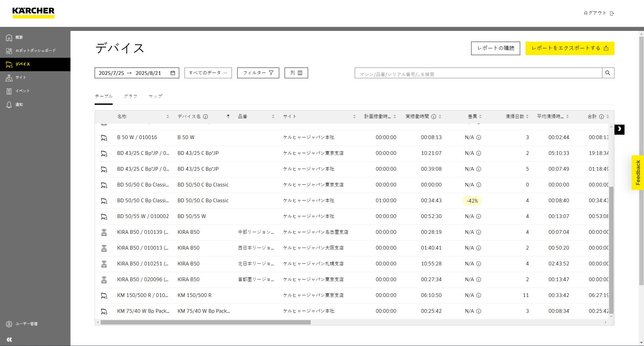Switch to the テーブル tab
Screen dimensions: 644x346
point(104,96)
